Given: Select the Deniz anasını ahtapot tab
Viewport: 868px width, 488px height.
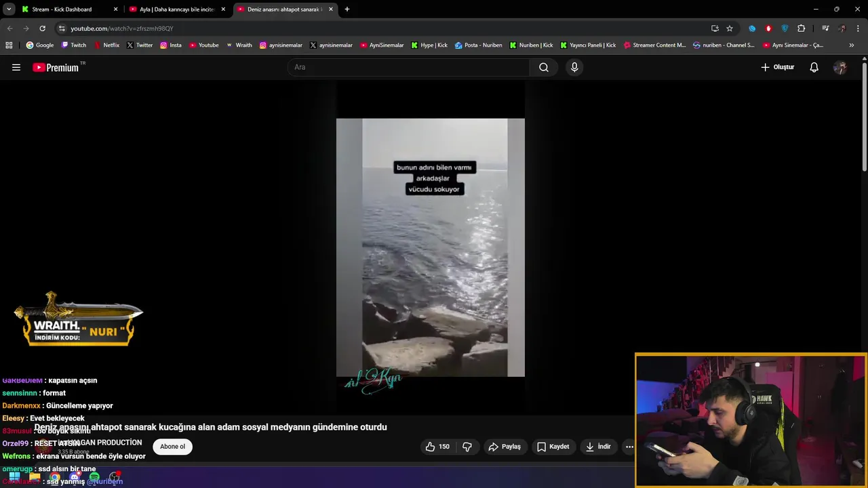Looking at the screenshot, I should (284, 9).
